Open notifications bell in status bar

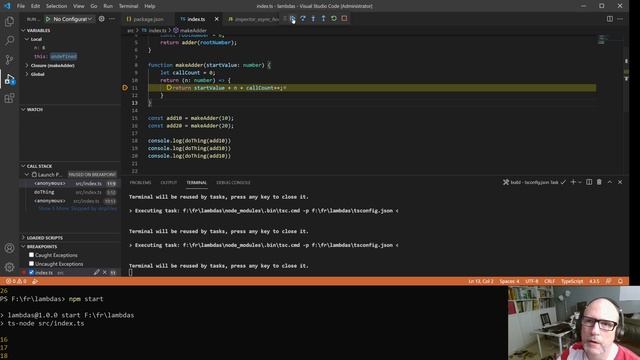(x=620, y=281)
